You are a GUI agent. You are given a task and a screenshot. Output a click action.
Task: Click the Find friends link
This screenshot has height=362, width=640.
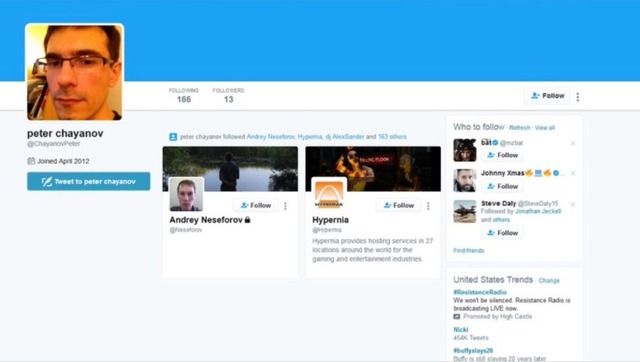click(469, 251)
